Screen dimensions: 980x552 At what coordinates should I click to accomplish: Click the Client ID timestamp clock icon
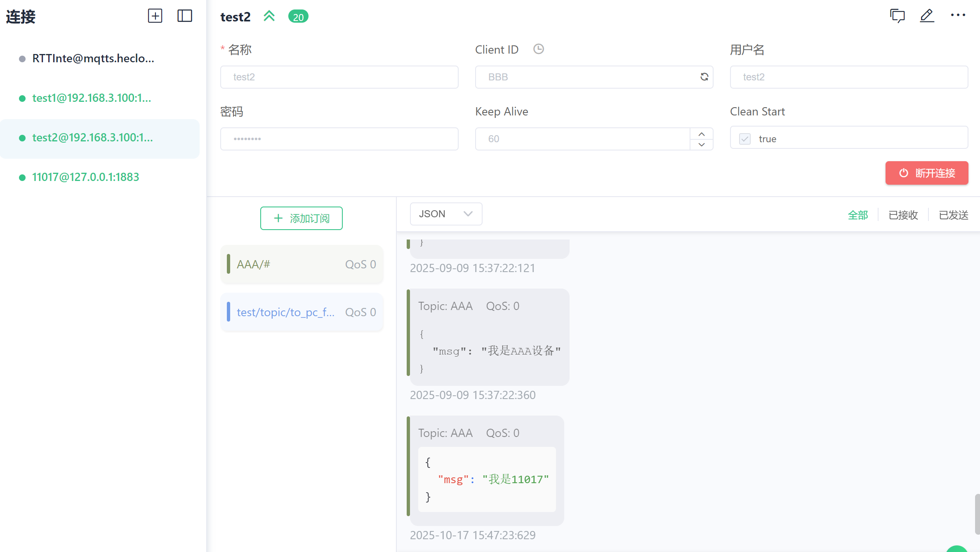coord(538,49)
